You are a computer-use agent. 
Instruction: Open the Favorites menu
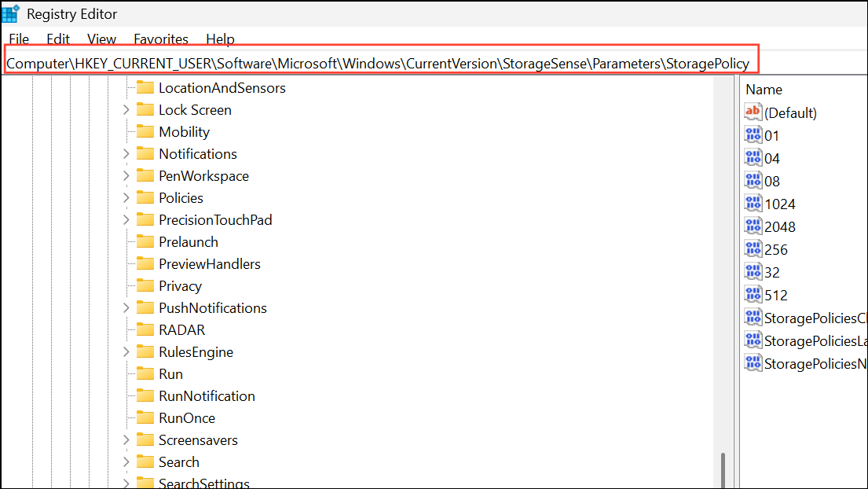[x=161, y=39]
